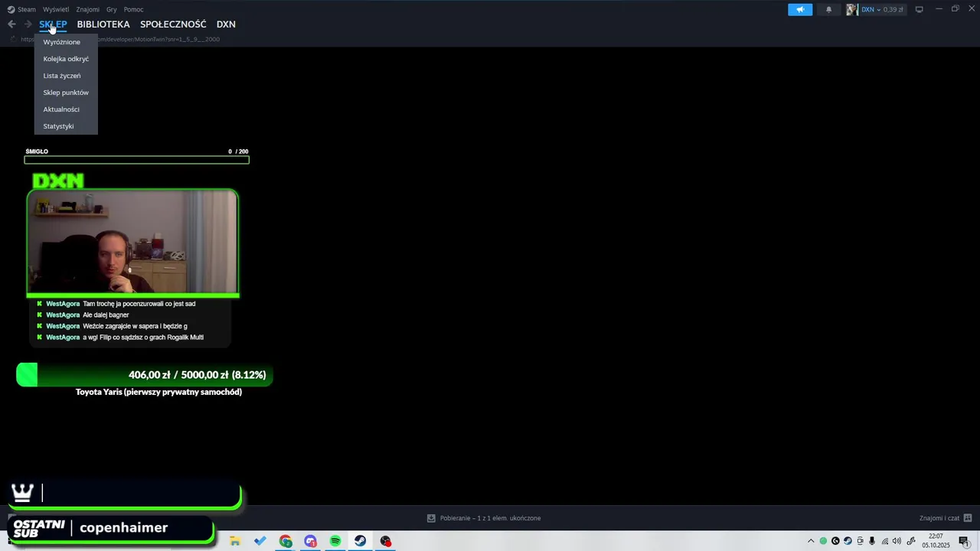This screenshot has height=551, width=980.
Task: Open the volume tray icon
Action: tap(897, 541)
